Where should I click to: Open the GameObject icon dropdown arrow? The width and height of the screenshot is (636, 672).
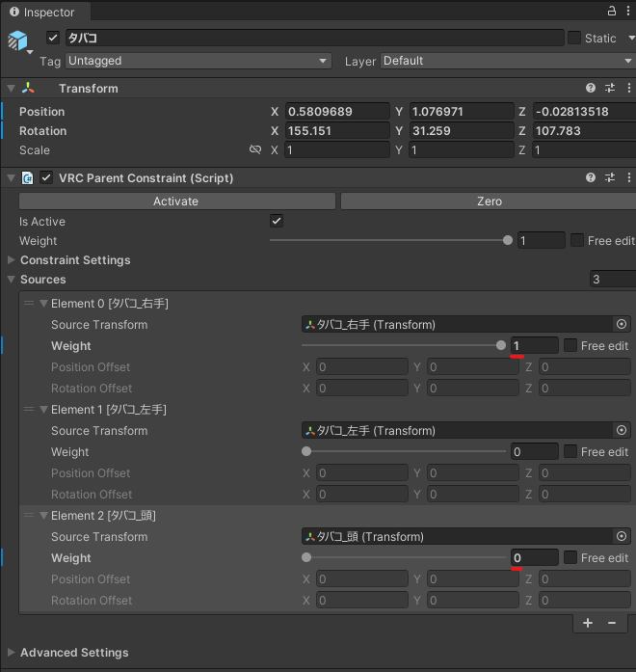click(30, 52)
